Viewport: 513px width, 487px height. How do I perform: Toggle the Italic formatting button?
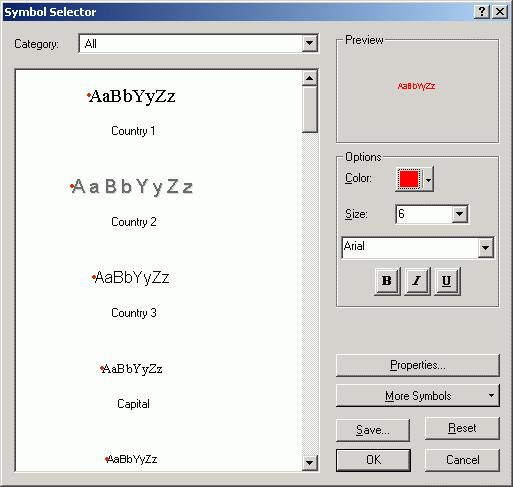[417, 281]
